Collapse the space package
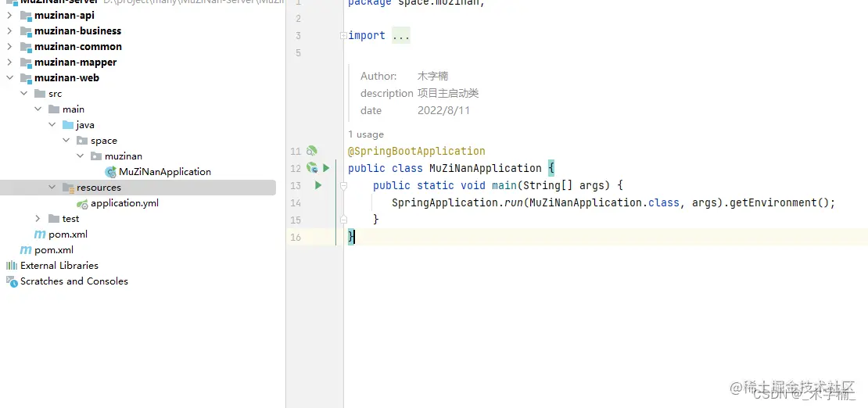Viewport: 868px width, 408px height. coord(66,141)
